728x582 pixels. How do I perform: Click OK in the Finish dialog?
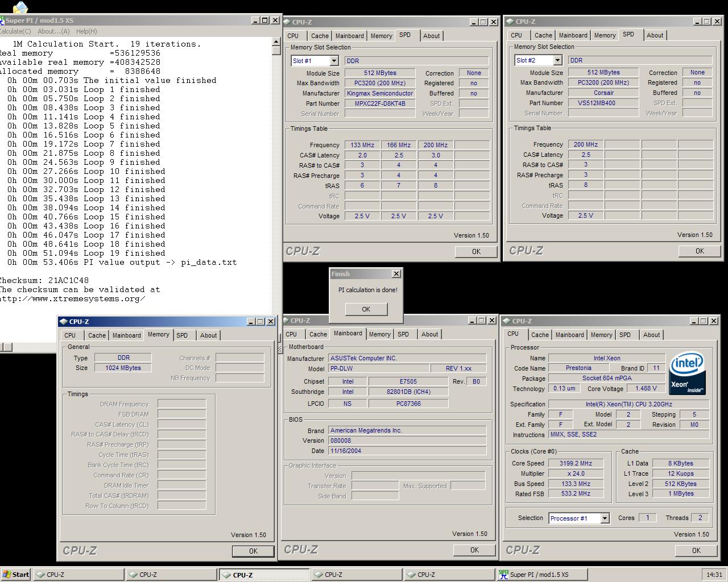(x=366, y=309)
